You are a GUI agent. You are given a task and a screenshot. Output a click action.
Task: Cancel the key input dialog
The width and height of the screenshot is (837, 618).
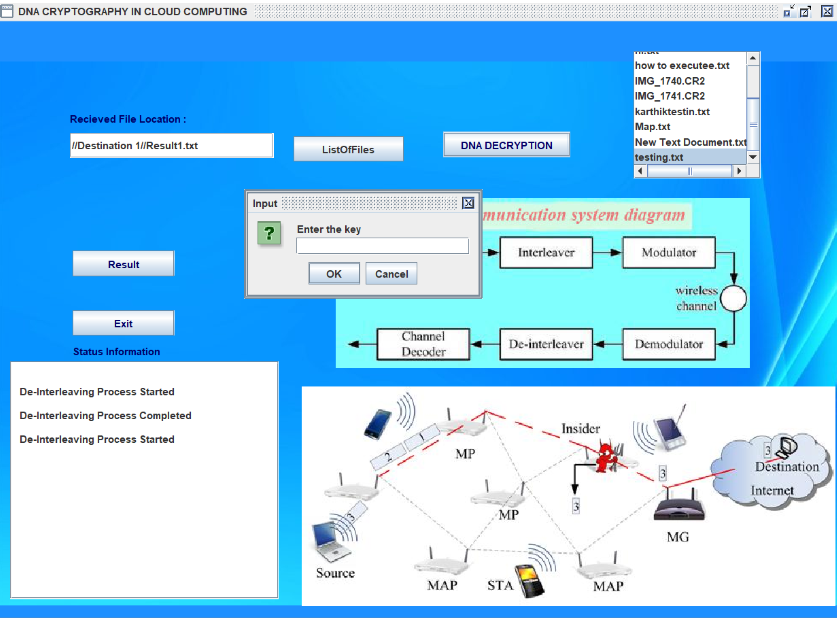point(391,274)
